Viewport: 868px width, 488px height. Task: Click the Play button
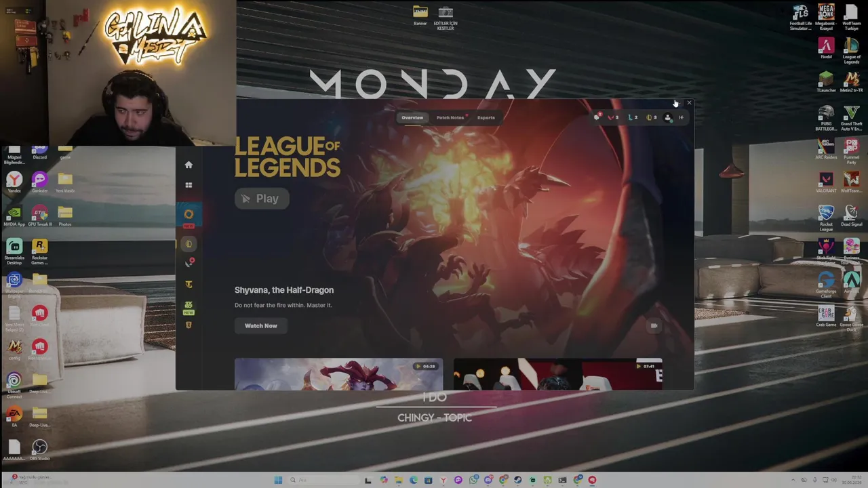click(262, 199)
